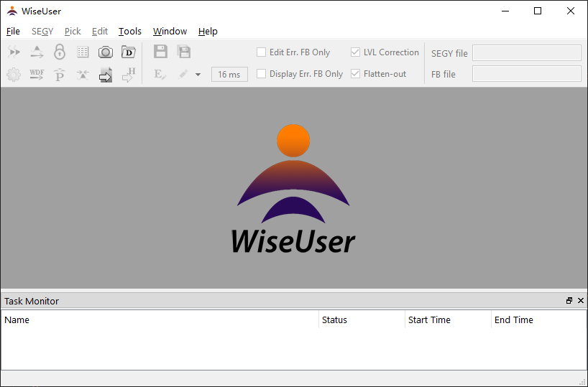588x387 pixels.
Task: Click the single floppy disk save icon
Action: (160, 52)
